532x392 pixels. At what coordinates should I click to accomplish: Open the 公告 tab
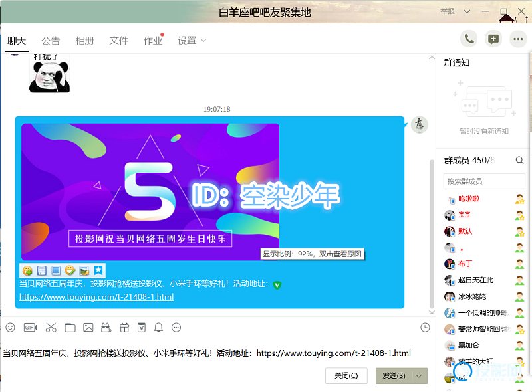[x=51, y=41]
